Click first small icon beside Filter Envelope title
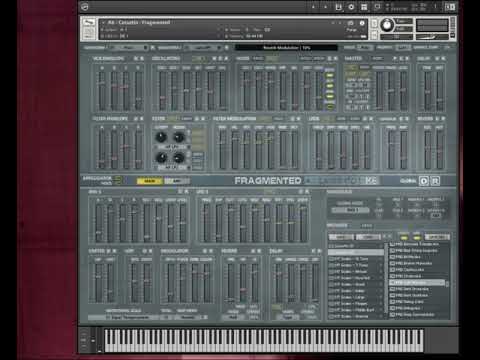 pyautogui.click(x=136, y=119)
